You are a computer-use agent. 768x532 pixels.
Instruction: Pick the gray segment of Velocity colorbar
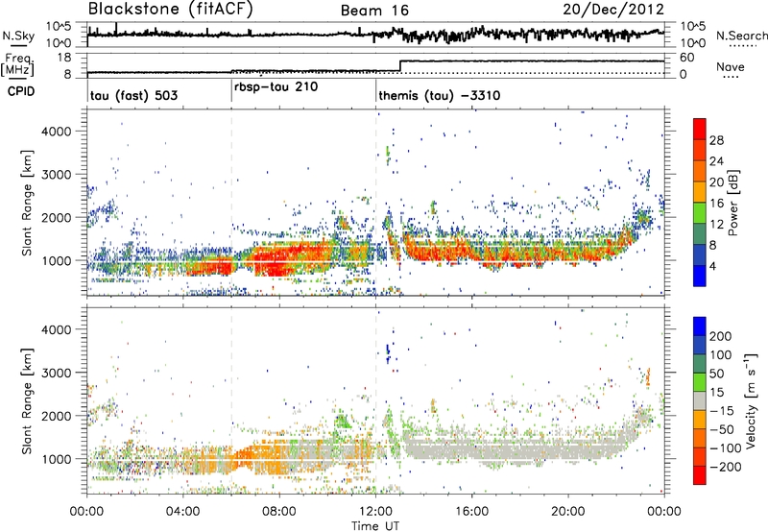(700, 401)
